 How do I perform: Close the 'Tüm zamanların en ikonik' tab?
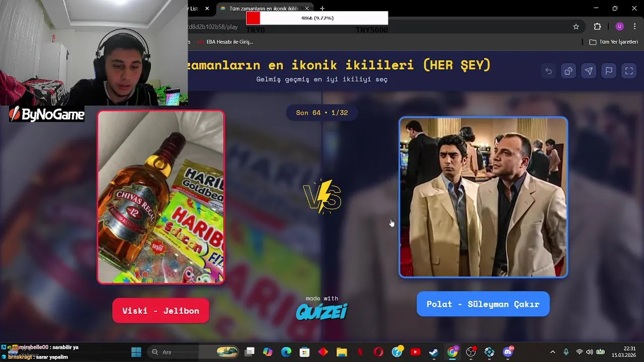pos(307,9)
